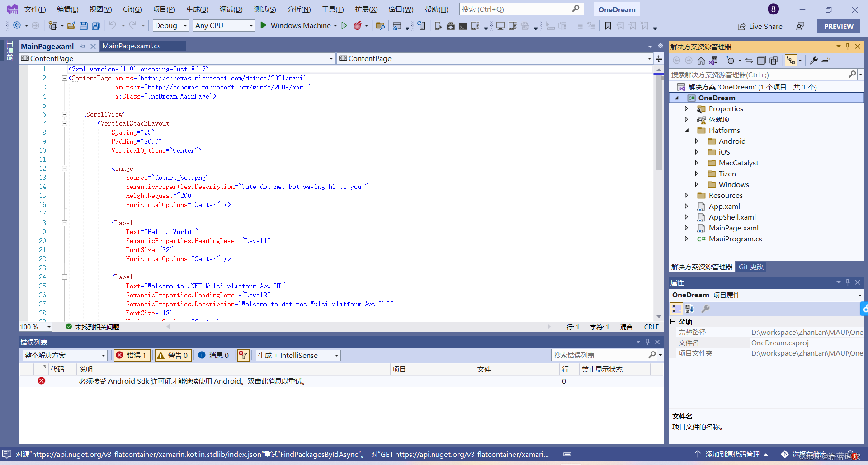Open the Android Device Manager icon
The height and width of the screenshot is (465, 868).
(438, 26)
